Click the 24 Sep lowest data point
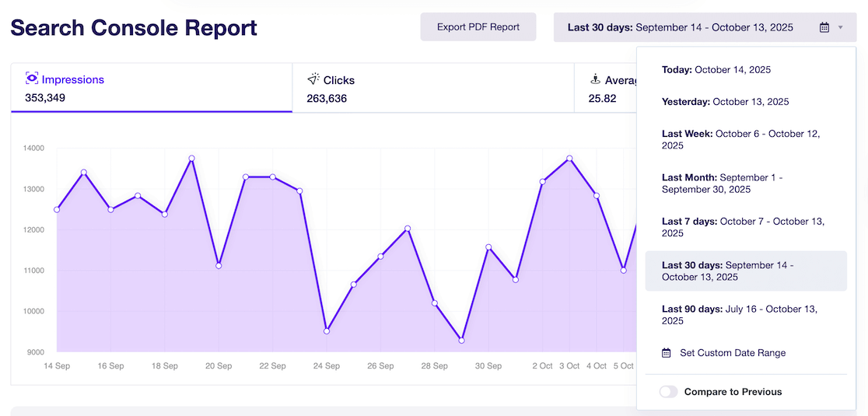 (327, 331)
